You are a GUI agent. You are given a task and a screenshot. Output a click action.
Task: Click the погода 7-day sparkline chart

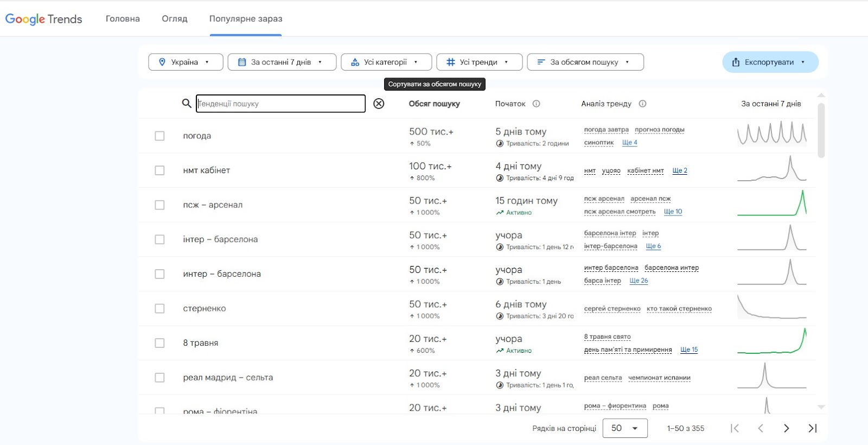772,133
